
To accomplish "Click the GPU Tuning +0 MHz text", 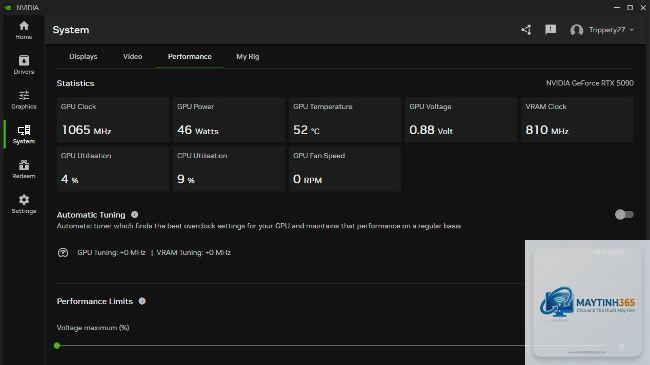I will pyautogui.click(x=111, y=253).
